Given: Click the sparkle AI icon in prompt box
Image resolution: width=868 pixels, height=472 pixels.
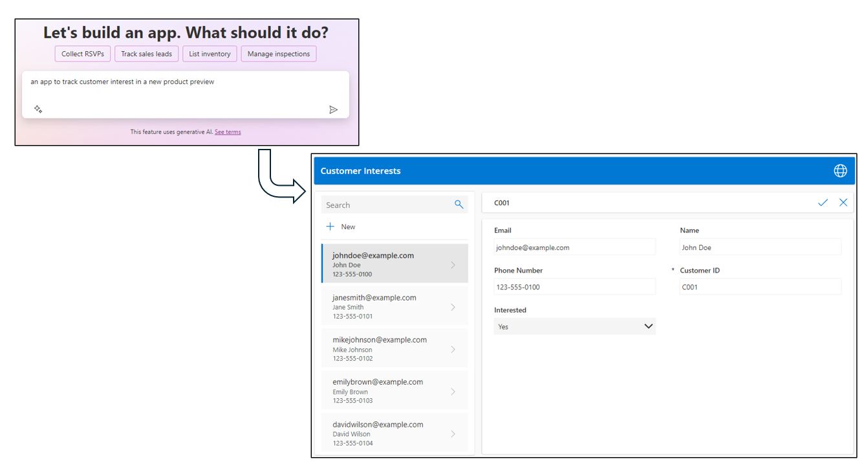Looking at the screenshot, I should (x=38, y=109).
